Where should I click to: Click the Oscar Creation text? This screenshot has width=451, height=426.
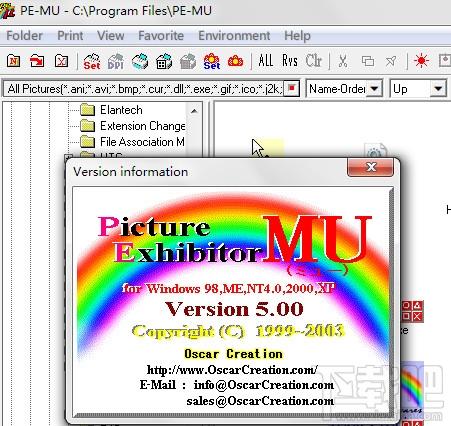(233, 354)
